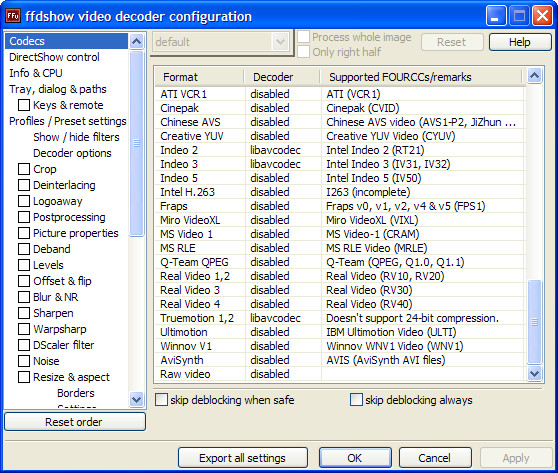
Task: Check the Offset & flip box
Action: click(24, 281)
